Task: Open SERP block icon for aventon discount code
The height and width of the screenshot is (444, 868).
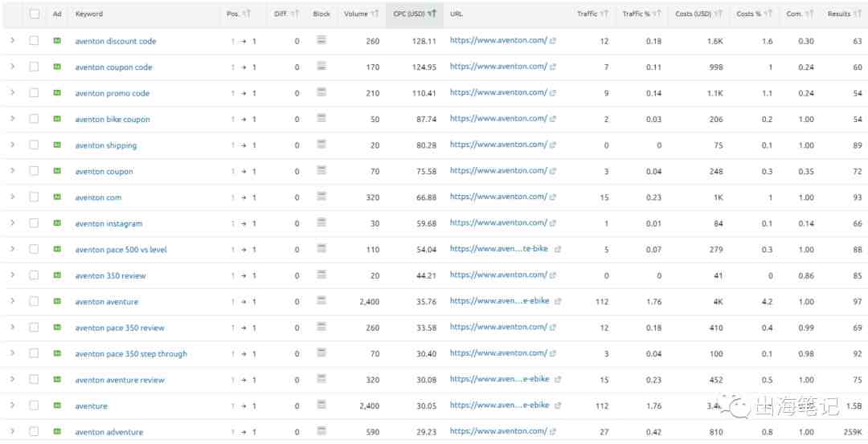Action: pos(321,40)
